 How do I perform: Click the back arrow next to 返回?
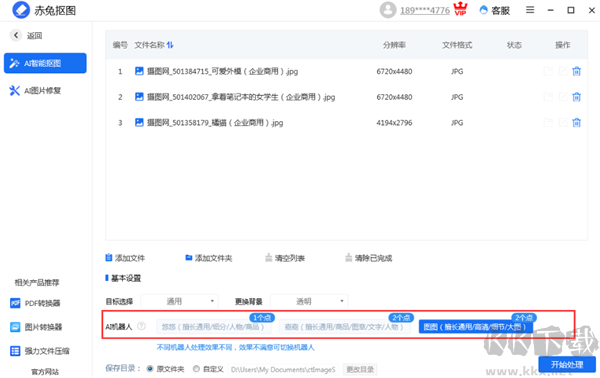pos(16,35)
